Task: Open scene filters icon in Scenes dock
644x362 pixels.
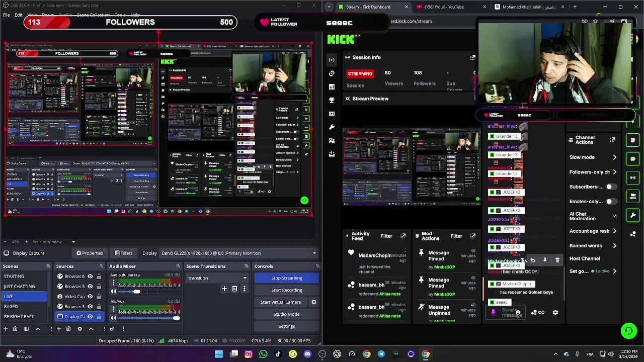Action: tap(26, 329)
